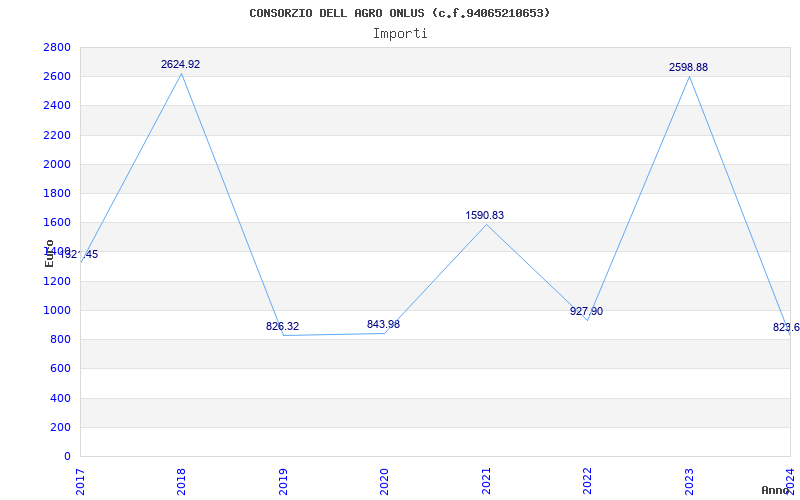Click the 843.98 data label
This screenshot has height=500, width=800.
point(383,324)
